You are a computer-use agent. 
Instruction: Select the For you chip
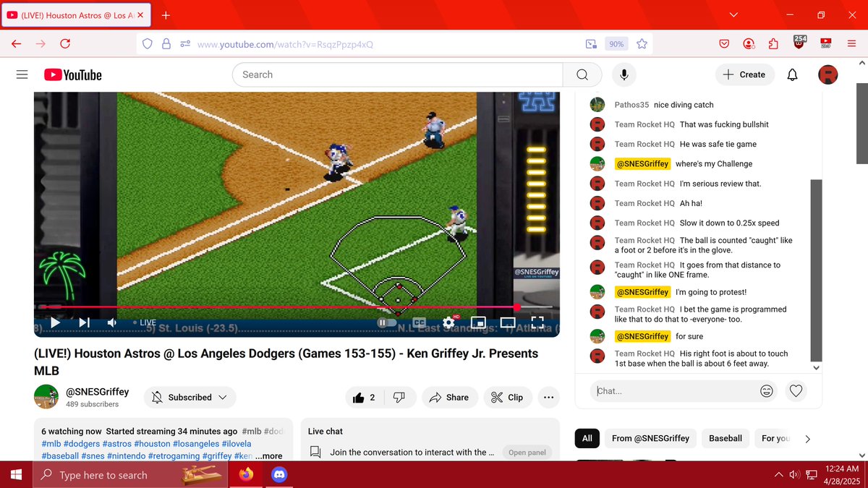(x=775, y=438)
